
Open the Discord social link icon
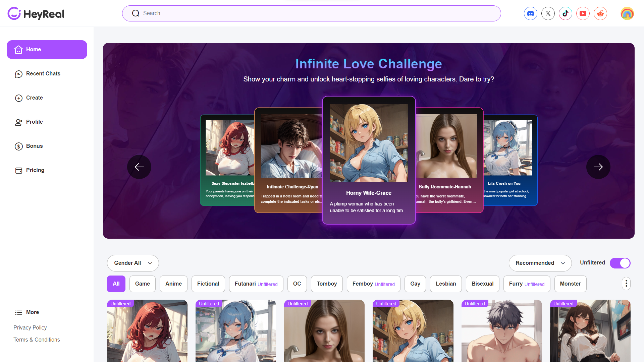tap(531, 13)
